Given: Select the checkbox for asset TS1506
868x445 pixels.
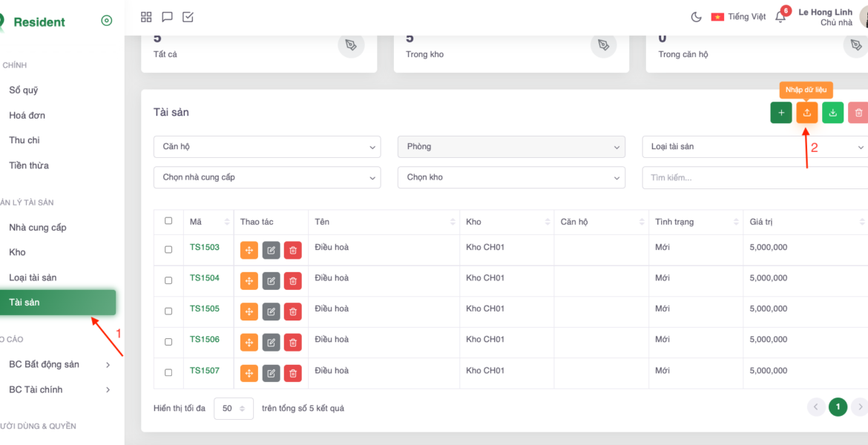Looking at the screenshot, I should 168,342.
